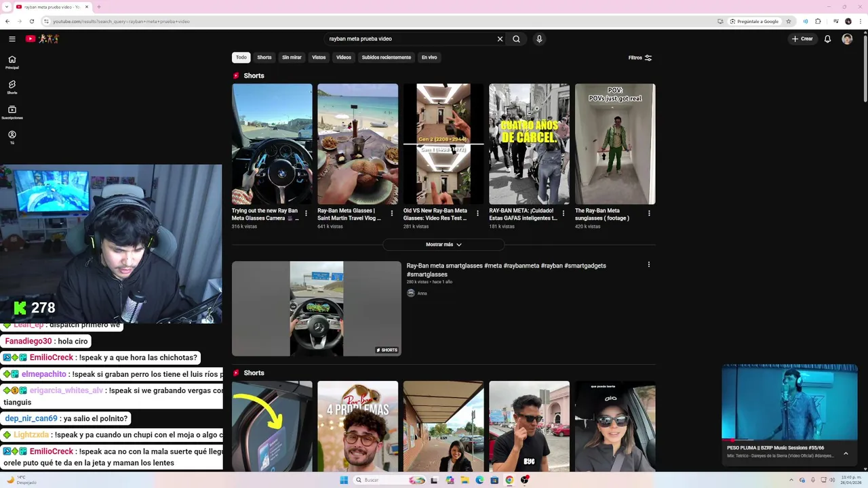The height and width of the screenshot is (488, 868).
Task: Select the Shorts filter chip
Action: pyautogui.click(x=264, y=58)
